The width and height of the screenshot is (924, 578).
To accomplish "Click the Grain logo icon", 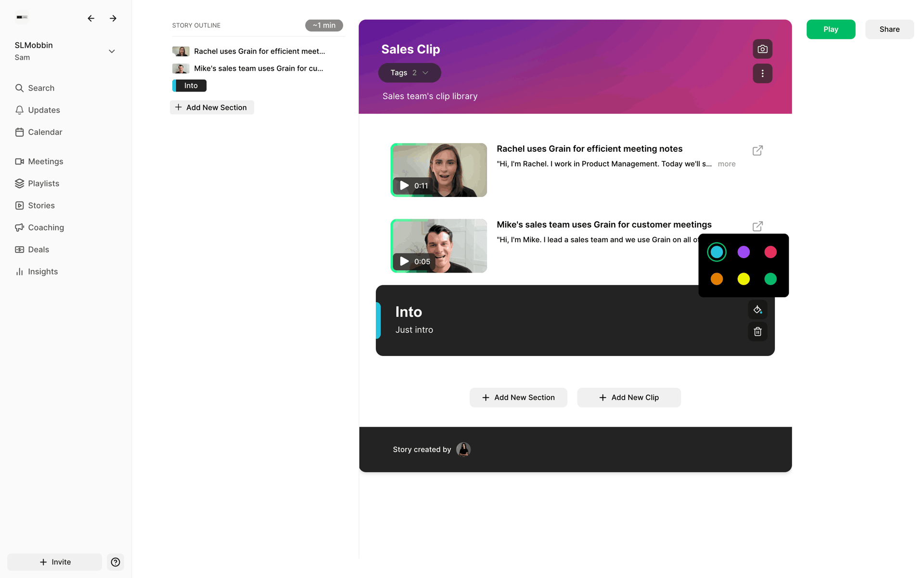I will click(x=22, y=17).
